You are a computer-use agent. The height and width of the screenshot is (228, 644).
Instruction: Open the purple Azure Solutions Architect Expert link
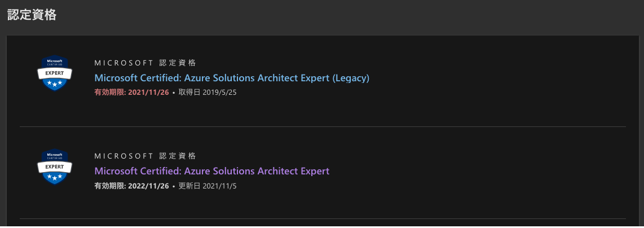(x=211, y=171)
